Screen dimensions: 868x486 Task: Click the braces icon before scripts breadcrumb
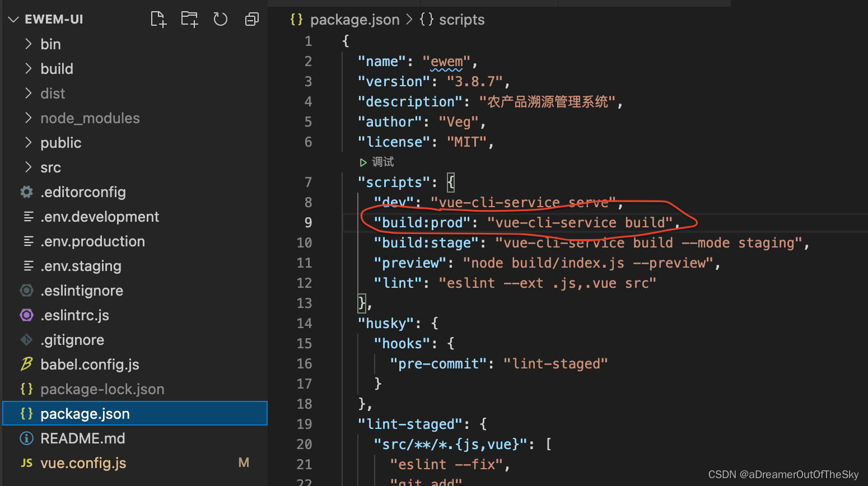point(426,20)
